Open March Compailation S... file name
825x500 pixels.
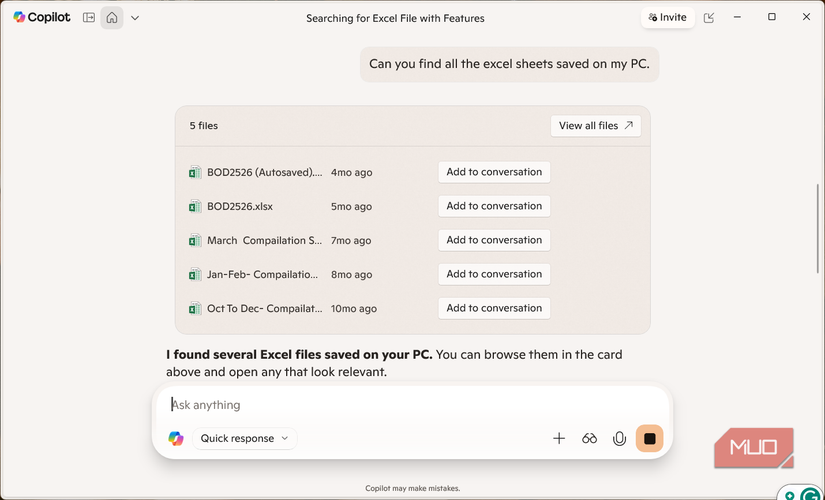pyautogui.click(x=264, y=241)
